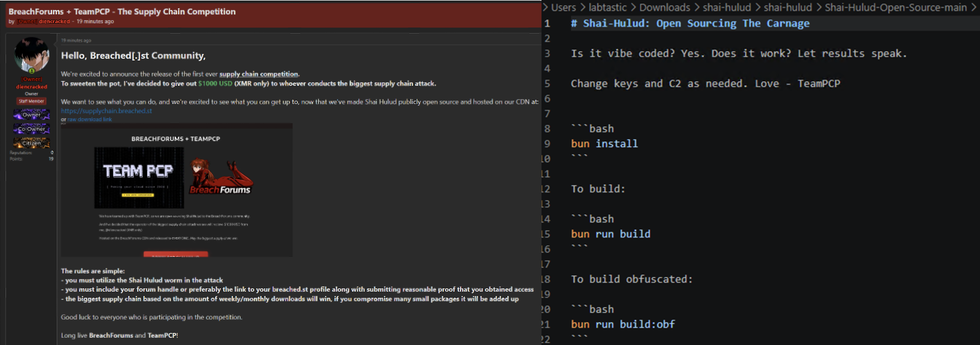The width and height of the screenshot is (980, 345).
Task: Click the green online status dot on avatar
Action: click(31, 71)
